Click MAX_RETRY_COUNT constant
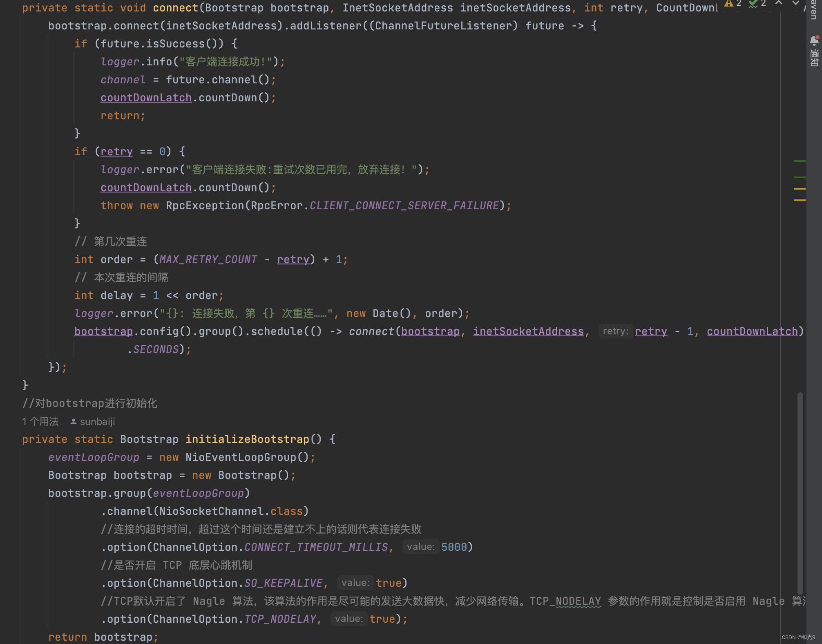The image size is (822, 644). point(208,259)
